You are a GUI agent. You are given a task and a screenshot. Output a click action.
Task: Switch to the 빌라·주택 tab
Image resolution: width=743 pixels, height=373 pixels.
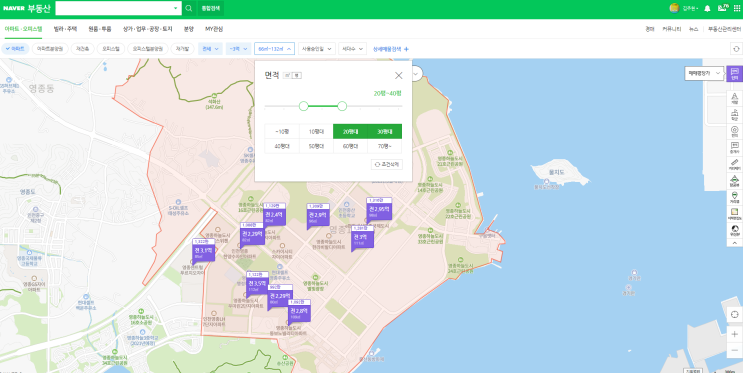click(x=65, y=28)
